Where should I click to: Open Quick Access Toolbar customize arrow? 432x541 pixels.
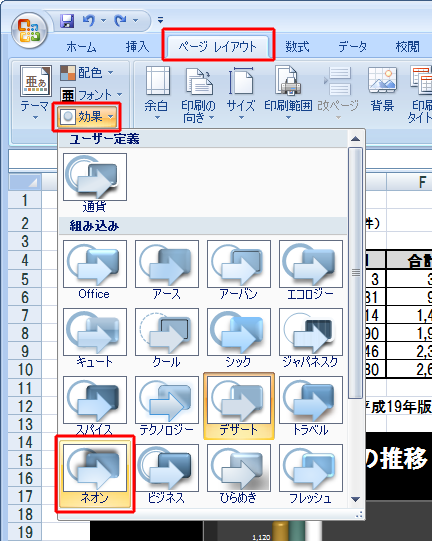tap(160, 20)
